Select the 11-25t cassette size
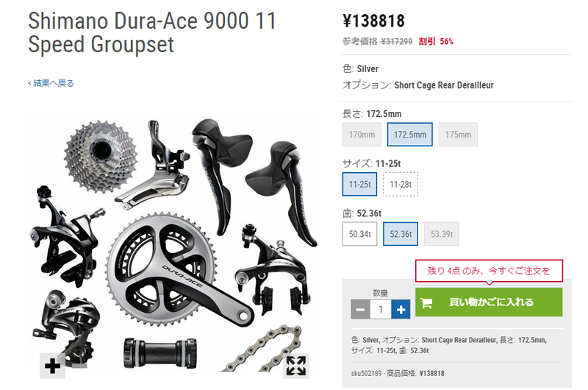The width and height of the screenshot is (588, 390). pos(359,184)
